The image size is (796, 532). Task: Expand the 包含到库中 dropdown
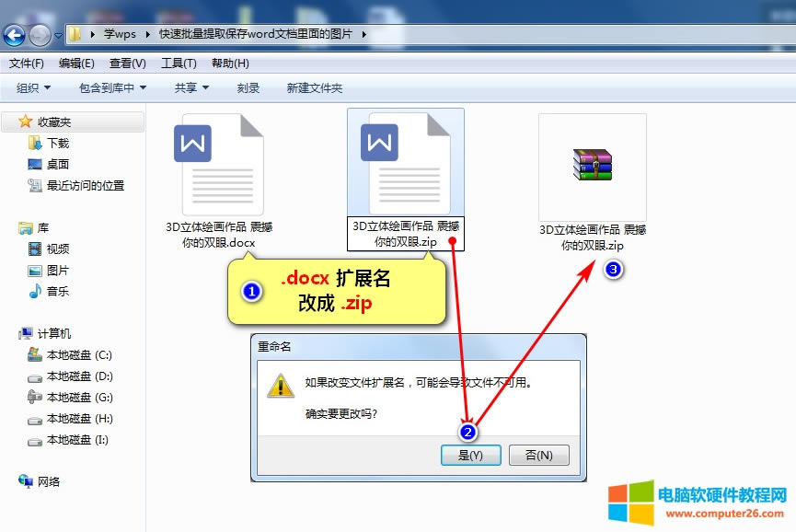coord(112,87)
